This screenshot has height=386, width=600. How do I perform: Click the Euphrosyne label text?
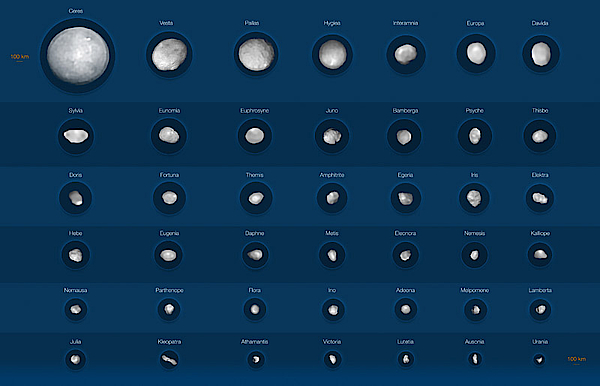pyautogui.click(x=254, y=111)
